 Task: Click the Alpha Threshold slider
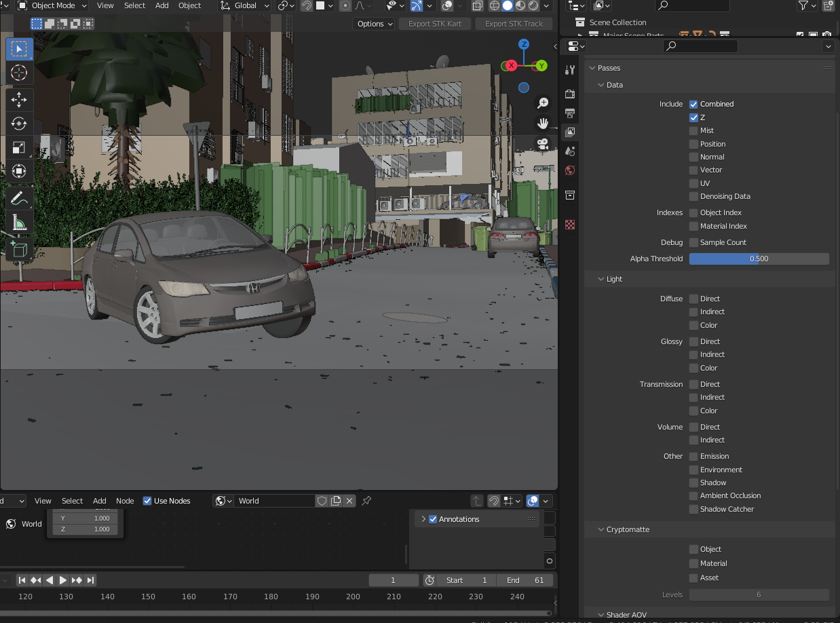pos(759,259)
